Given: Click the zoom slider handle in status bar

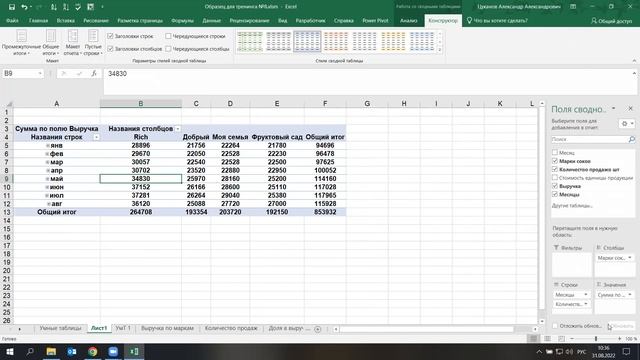Looking at the screenshot, I should [596, 339].
